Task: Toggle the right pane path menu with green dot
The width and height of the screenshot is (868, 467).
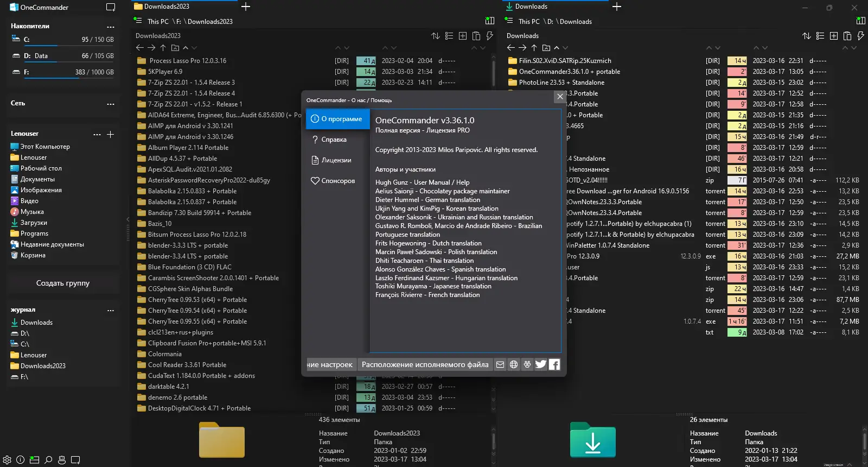Action: tap(509, 21)
